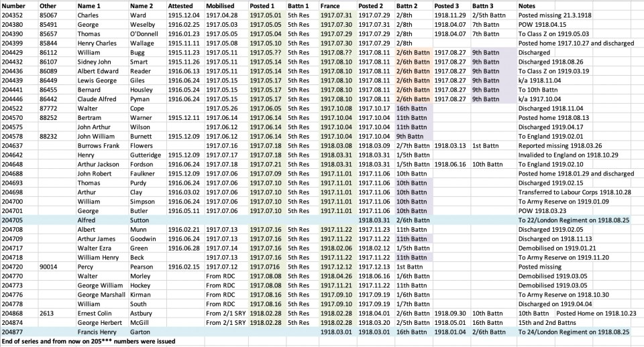
Task: Click the Attested column header cell
Action: coord(180,5)
